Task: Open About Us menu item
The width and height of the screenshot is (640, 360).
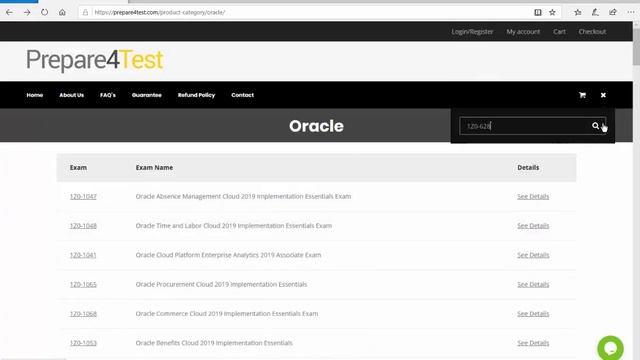Action: [71, 95]
